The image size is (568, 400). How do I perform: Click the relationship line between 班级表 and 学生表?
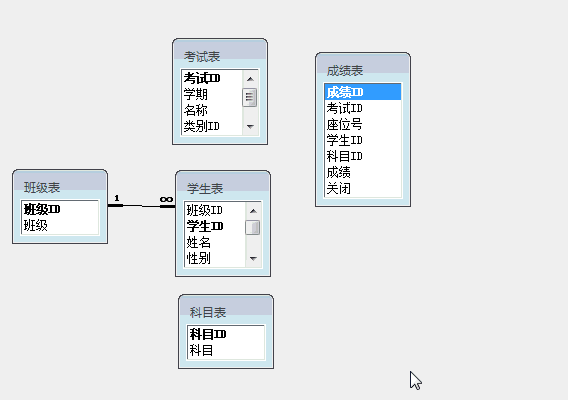(142, 206)
